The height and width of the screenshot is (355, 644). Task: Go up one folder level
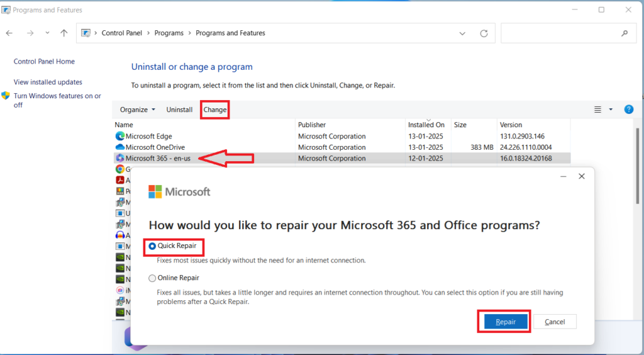click(x=64, y=33)
